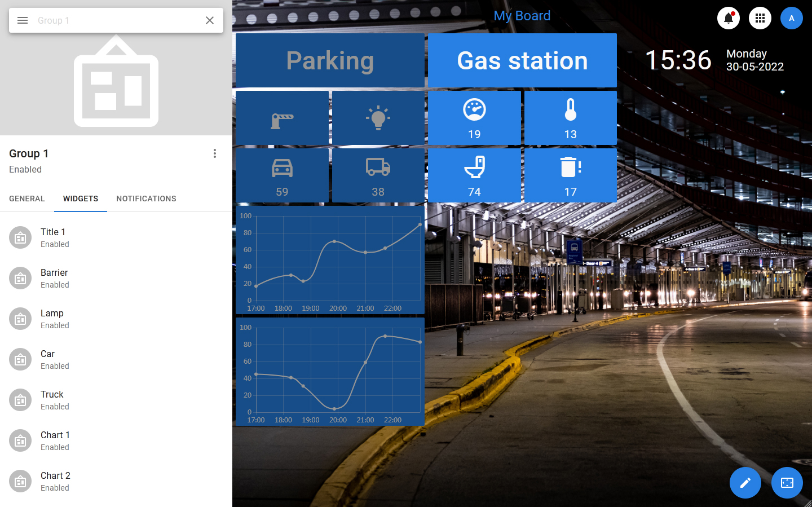Switch to the Notifications tab

click(146, 199)
